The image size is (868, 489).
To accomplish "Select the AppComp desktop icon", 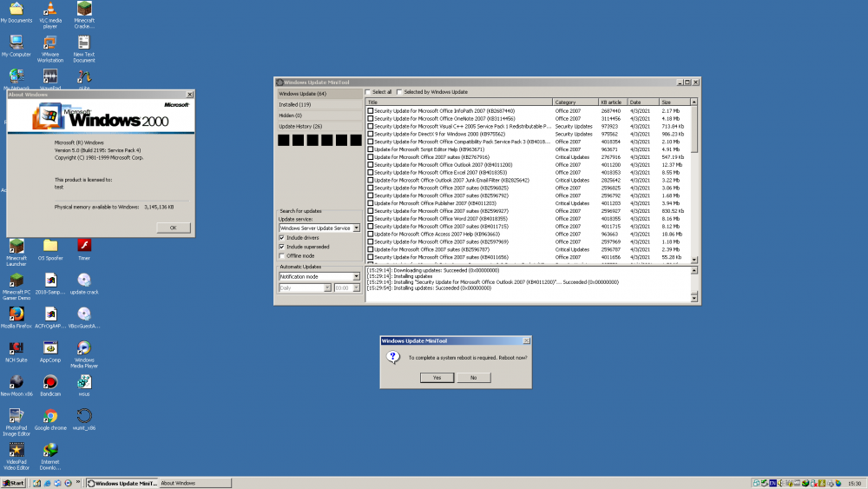I will click(49, 352).
